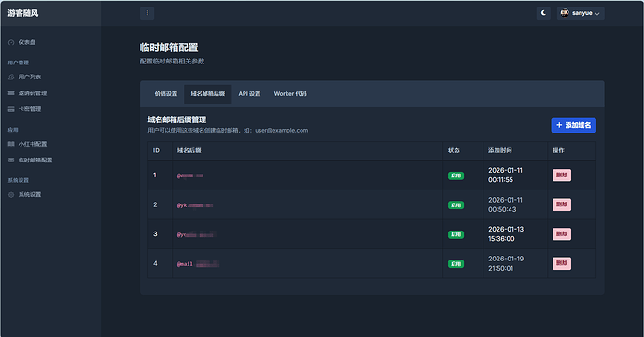The width and height of the screenshot is (644, 337).
Task: Click timestamp 2026-01-11 00:11:55
Action: (505, 176)
